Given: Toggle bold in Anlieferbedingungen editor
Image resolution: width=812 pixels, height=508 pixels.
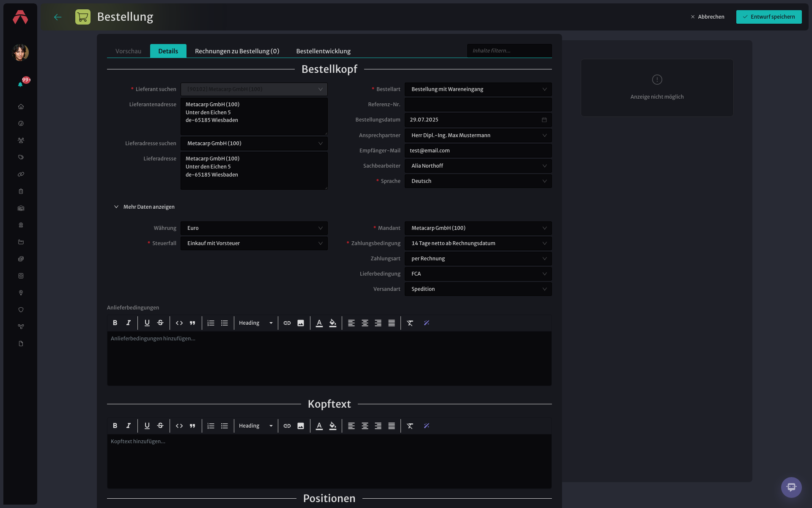Looking at the screenshot, I should click(x=115, y=323).
